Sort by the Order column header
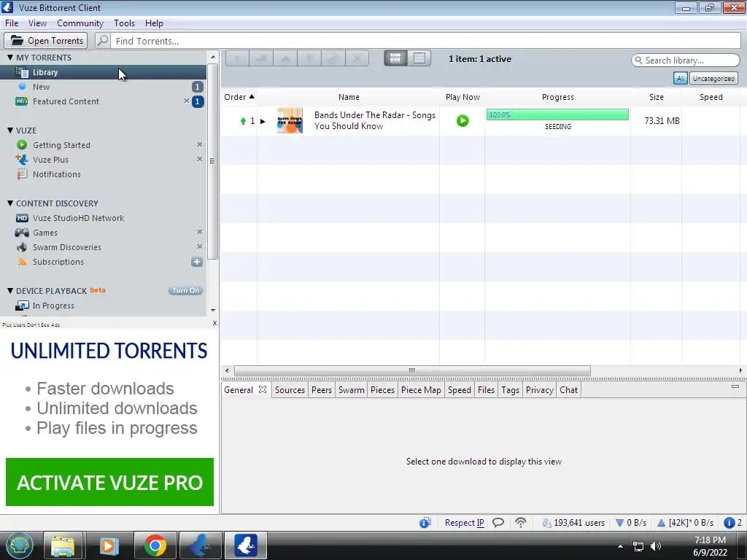Viewport: 747px width, 560px height. [239, 97]
